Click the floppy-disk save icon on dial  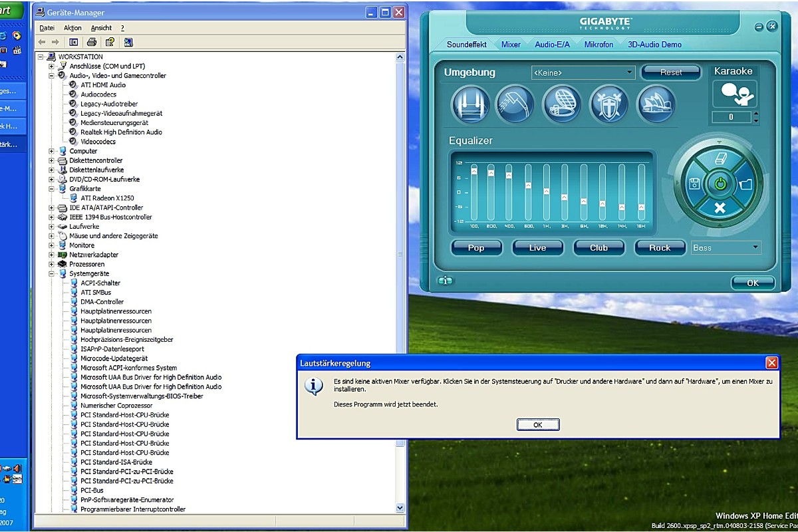[694, 184]
